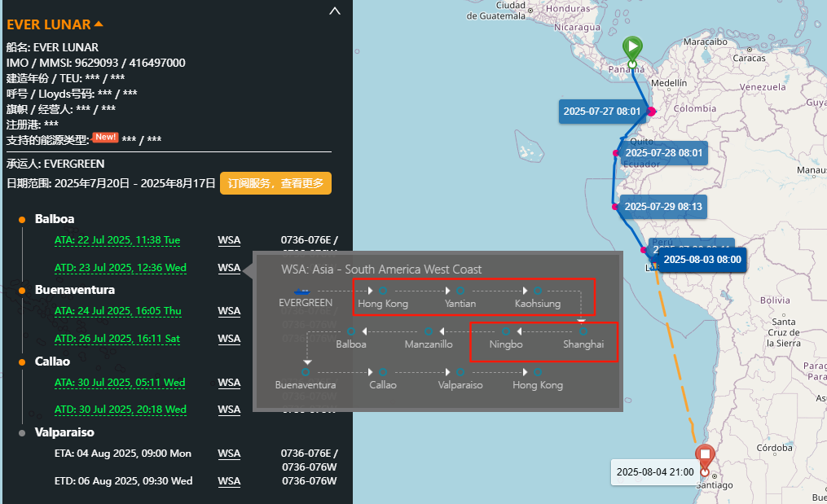Image resolution: width=827 pixels, height=504 pixels.
Task: Select the Valparaiso port heading in schedule
Action: click(x=64, y=432)
